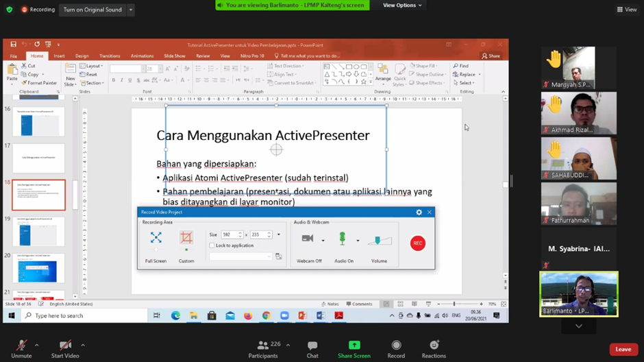Toggle Underline formatting in Font group
644x362 pixels.
(129, 80)
